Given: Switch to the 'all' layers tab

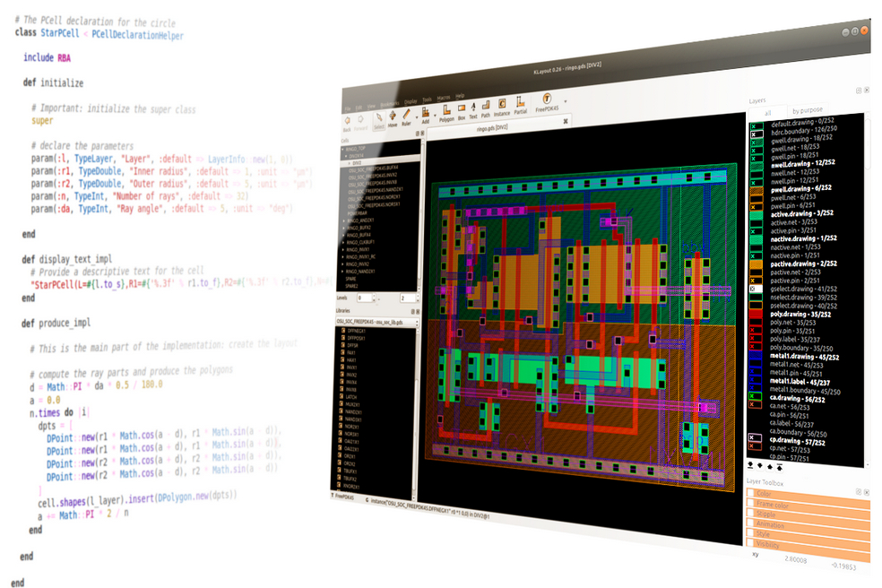Looking at the screenshot, I should [768, 113].
